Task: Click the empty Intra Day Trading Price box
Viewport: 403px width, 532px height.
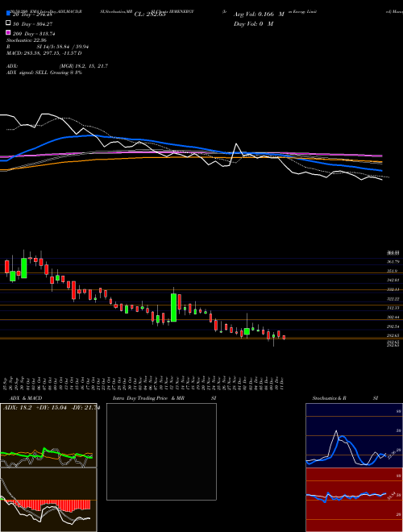Action: coord(161,451)
